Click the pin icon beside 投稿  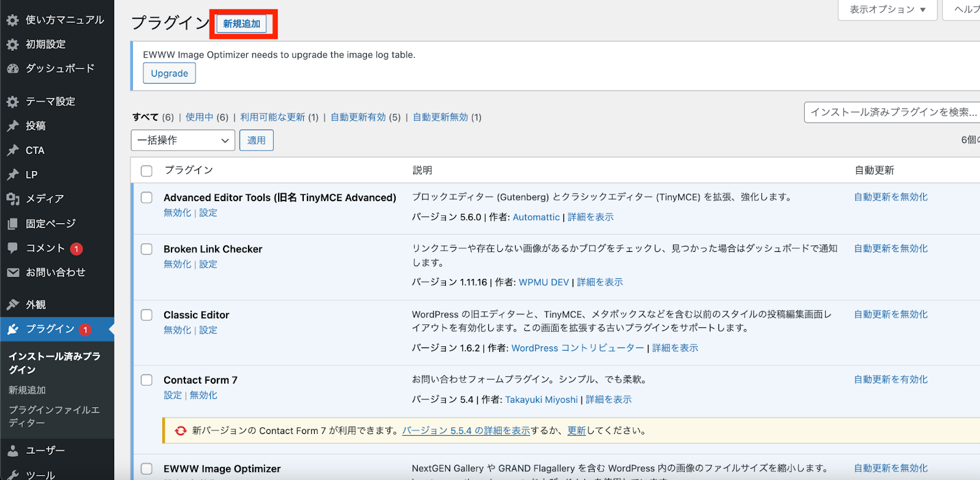(x=12, y=126)
